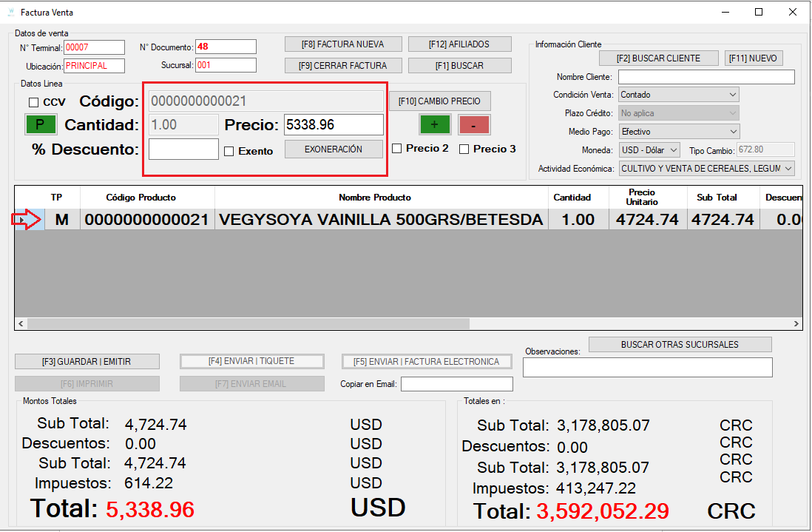Select the row header of product row
The width and height of the screenshot is (812, 532).
click(x=30, y=220)
